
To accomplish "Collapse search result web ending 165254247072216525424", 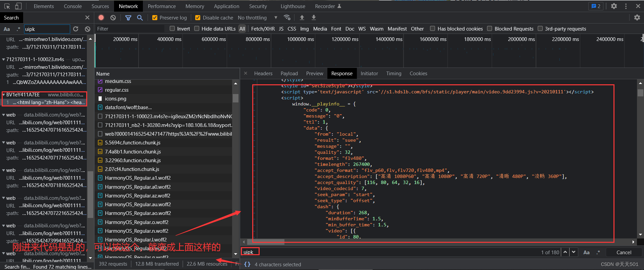I will click(3, 198).
